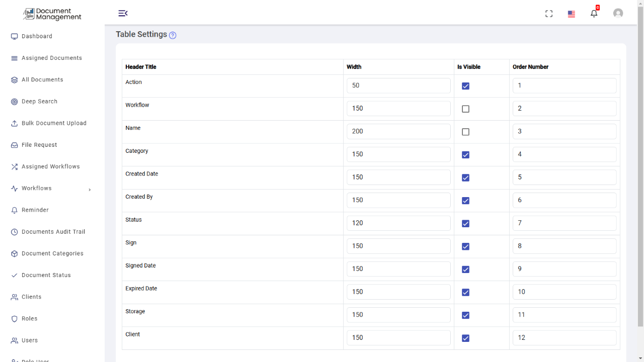Open the All Documents page
Screen dimensions: 644x362
pyautogui.click(x=42, y=79)
